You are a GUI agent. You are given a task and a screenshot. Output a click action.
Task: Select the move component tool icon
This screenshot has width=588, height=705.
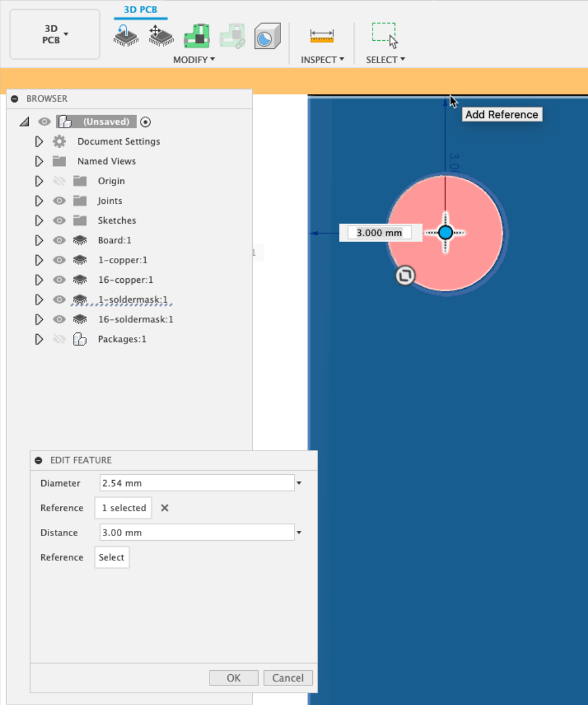point(161,35)
